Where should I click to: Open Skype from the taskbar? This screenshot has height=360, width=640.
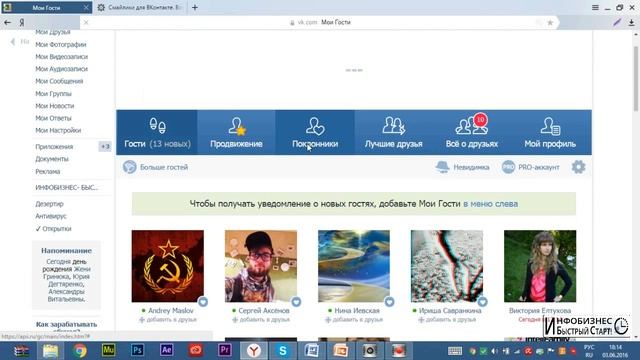click(282, 351)
